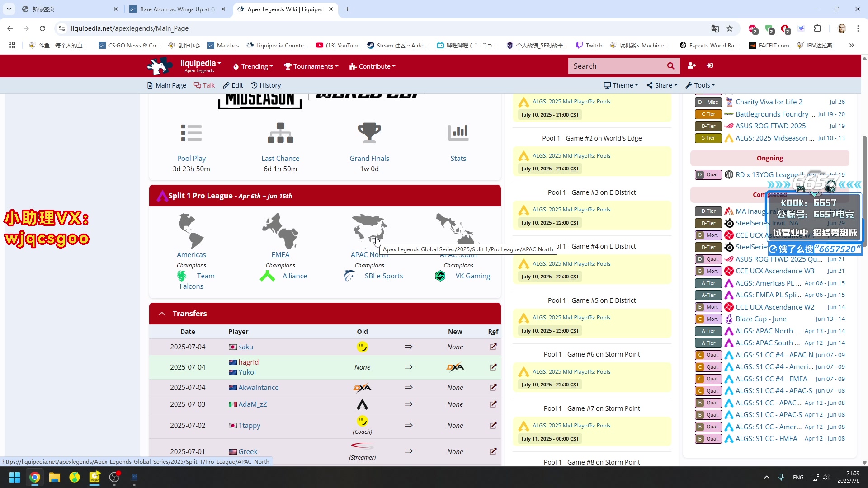Viewport: 868px width, 488px height.
Task: Bookmark this page with star icon
Action: 730,28
